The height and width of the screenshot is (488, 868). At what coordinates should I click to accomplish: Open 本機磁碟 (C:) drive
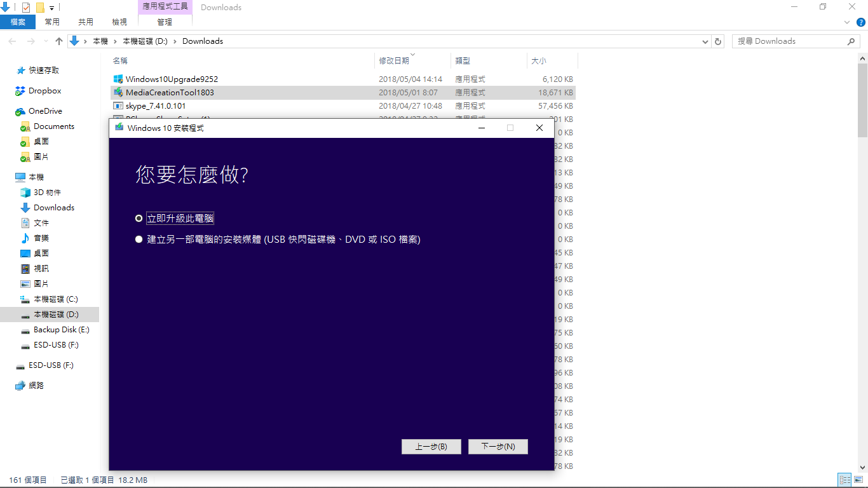49,299
